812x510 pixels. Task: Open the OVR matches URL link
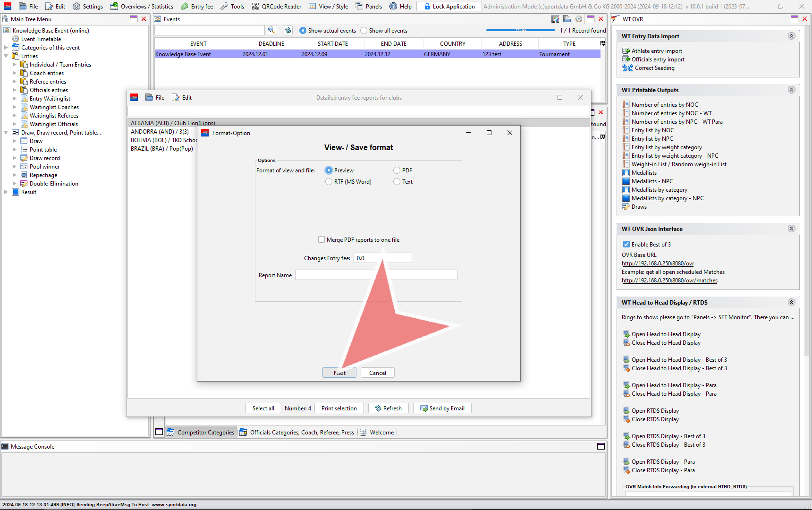coord(669,280)
